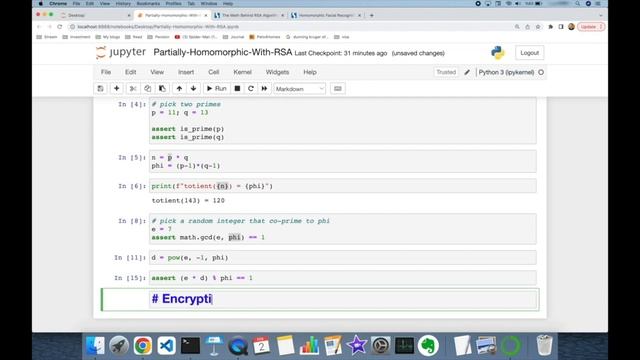Open Evernote from the Dock

click(x=428, y=346)
